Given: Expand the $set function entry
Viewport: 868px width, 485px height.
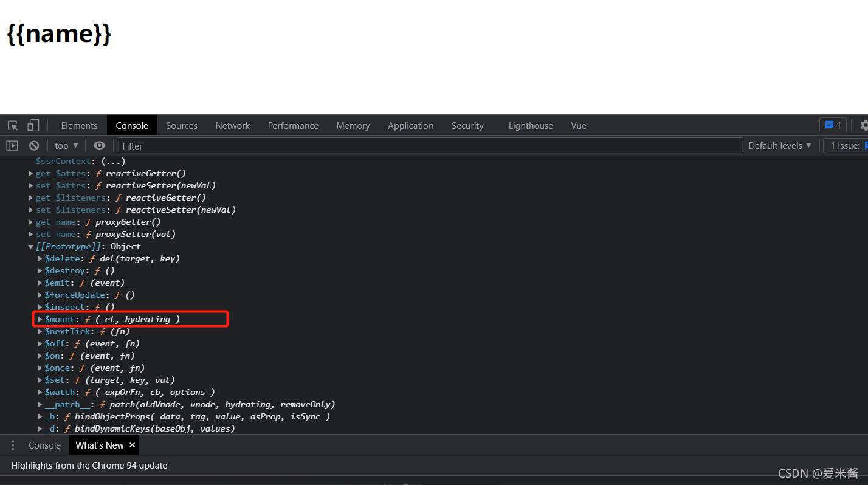Looking at the screenshot, I should (40, 380).
